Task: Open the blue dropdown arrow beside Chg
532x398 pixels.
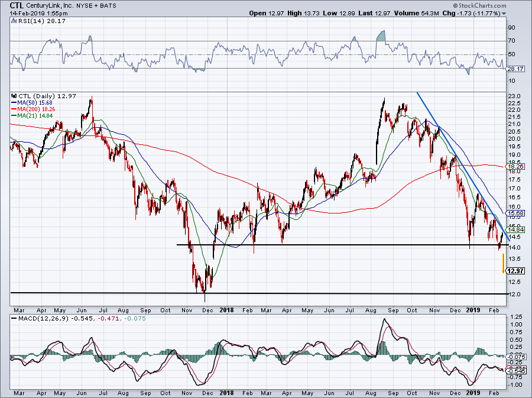Action: [504, 14]
